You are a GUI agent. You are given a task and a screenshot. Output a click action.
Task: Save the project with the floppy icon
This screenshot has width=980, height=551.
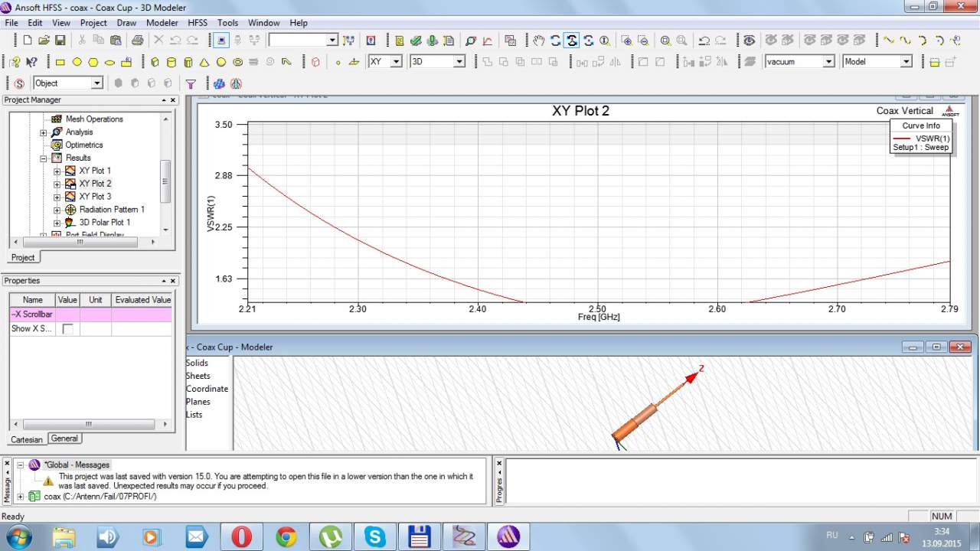(x=60, y=41)
